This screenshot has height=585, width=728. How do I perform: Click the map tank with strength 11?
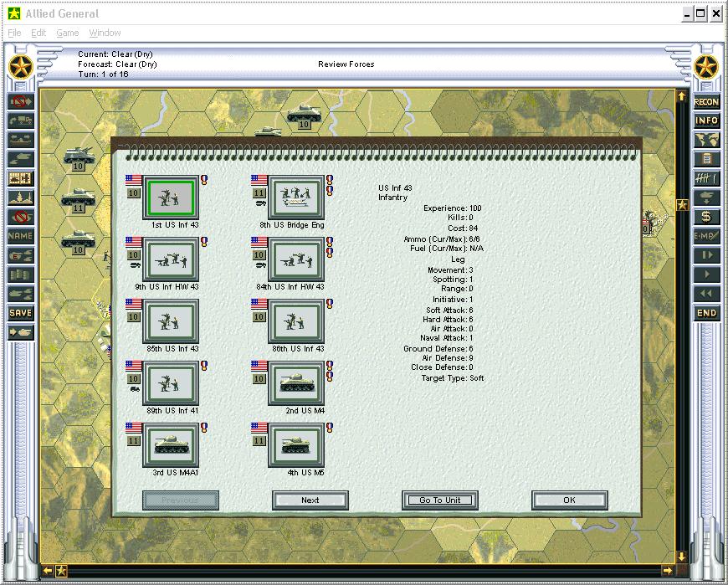pos(79,200)
